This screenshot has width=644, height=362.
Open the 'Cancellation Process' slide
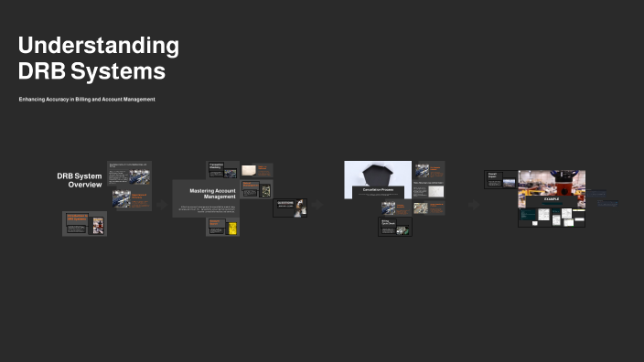(x=378, y=180)
